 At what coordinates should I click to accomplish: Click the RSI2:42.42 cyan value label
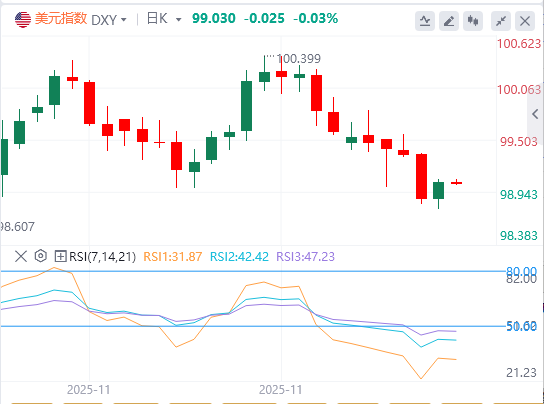click(239, 257)
